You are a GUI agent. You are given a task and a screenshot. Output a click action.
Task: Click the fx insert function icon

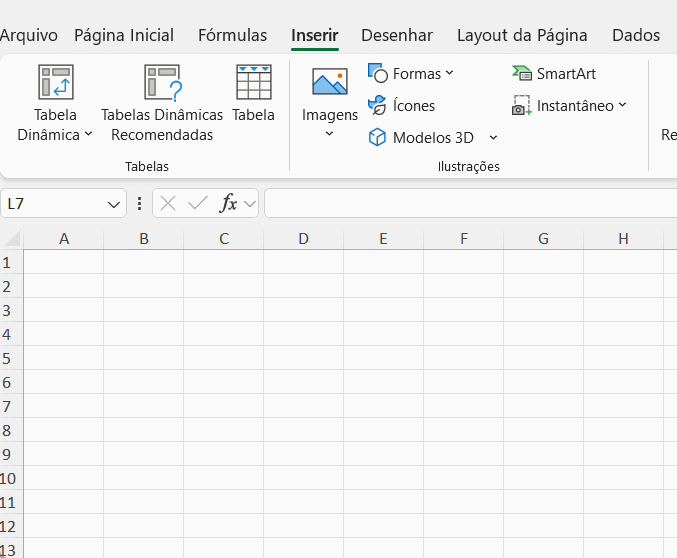click(x=228, y=204)
